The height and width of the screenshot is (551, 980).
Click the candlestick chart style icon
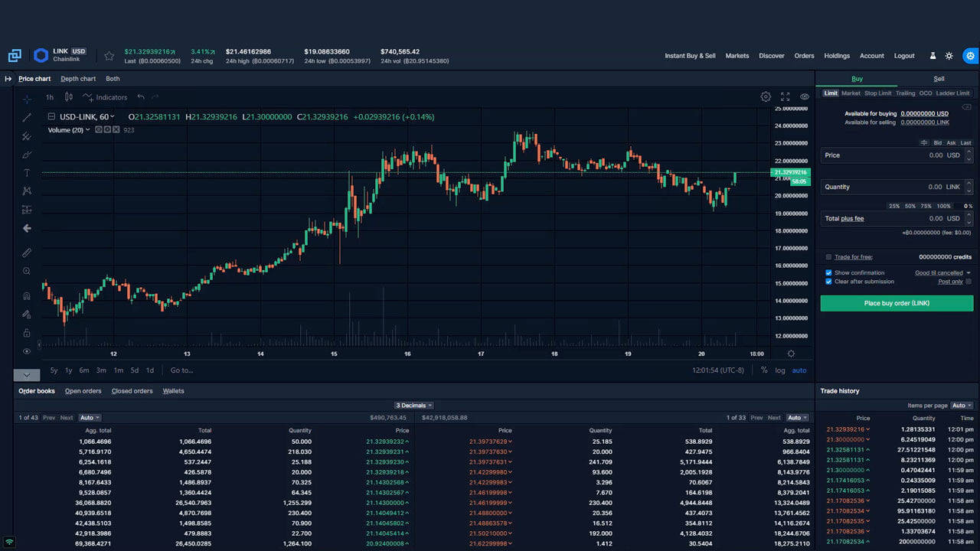pyautogui.click(x=68, y=97)
